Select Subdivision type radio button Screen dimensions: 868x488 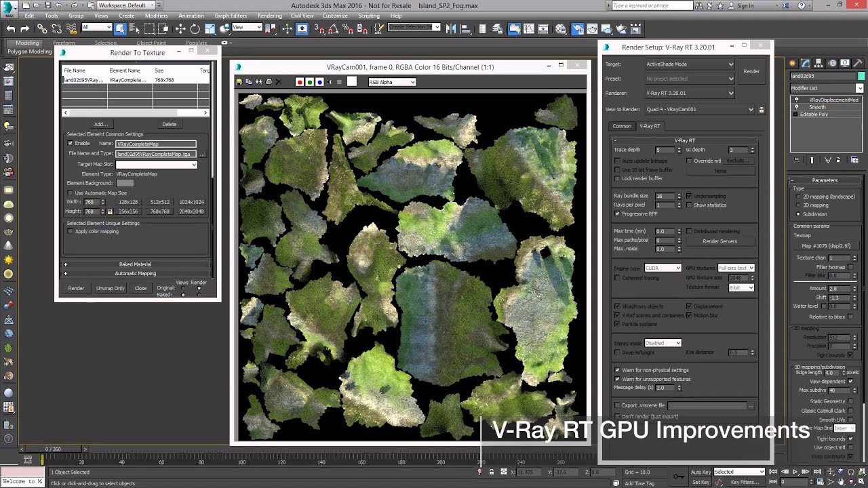(797, 214)
